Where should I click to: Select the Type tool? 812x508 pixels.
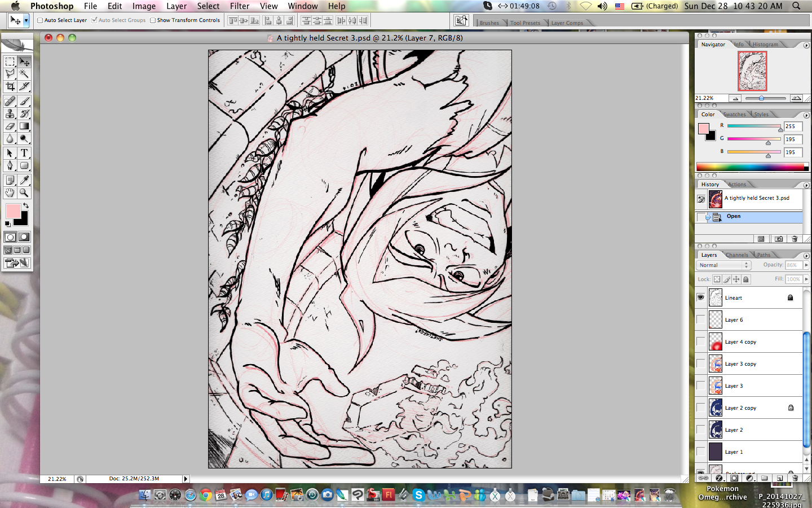coord(24,153)
